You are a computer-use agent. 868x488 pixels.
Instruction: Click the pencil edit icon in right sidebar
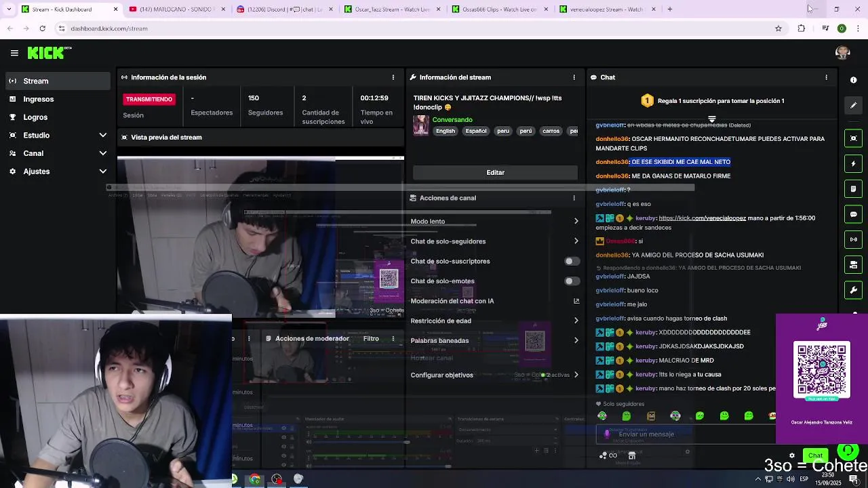click(853, 106)
